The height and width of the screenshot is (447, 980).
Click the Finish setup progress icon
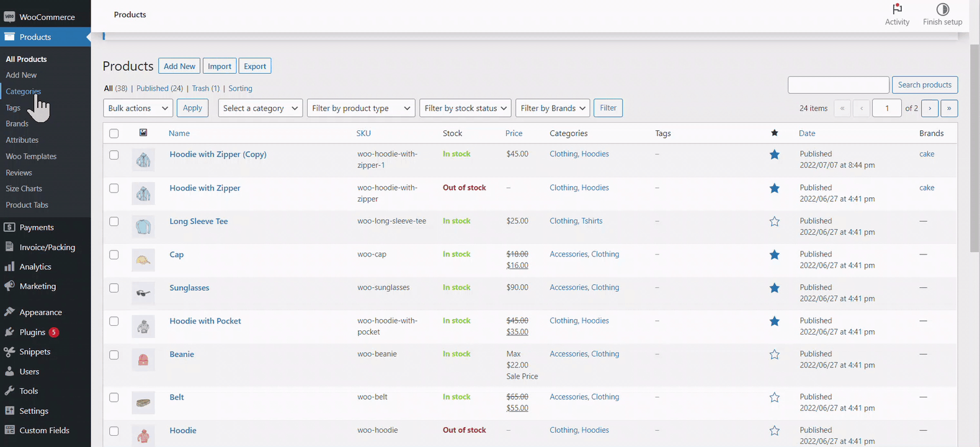click(942, 9)
